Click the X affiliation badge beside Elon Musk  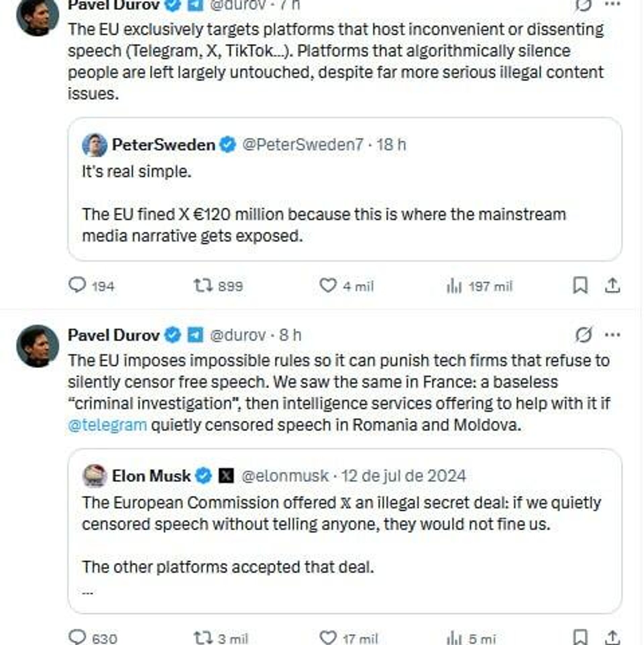[x=226, y=476]
